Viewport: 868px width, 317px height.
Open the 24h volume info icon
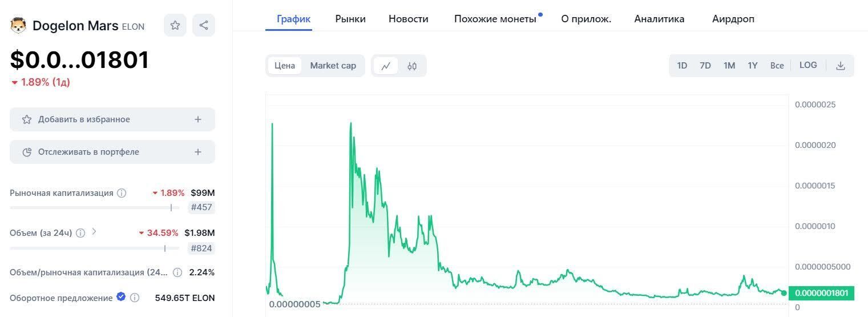80,233
